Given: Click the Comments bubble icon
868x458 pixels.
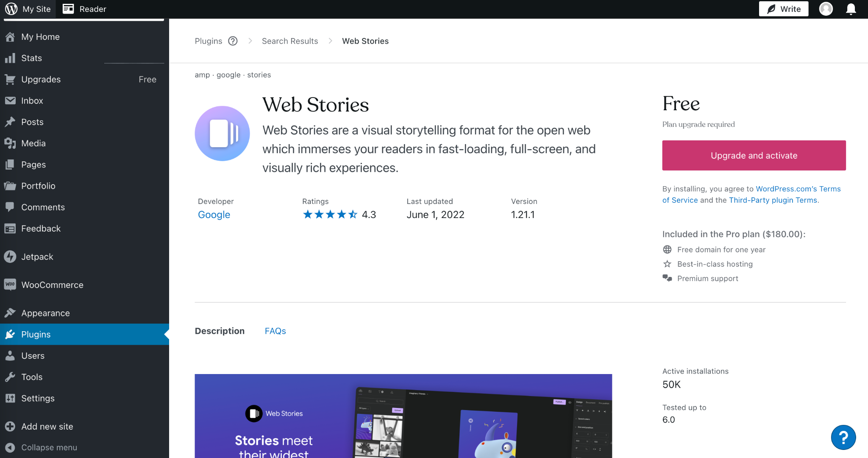Looking at the screenshot, I should [10, 207].
